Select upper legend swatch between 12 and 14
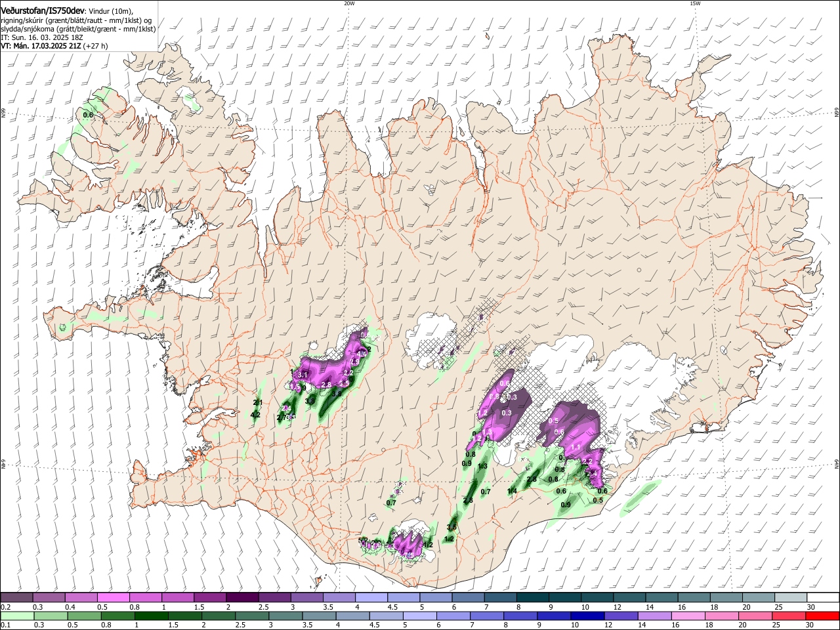This screenshot has width=840, height=630. [x=629, y=597]
